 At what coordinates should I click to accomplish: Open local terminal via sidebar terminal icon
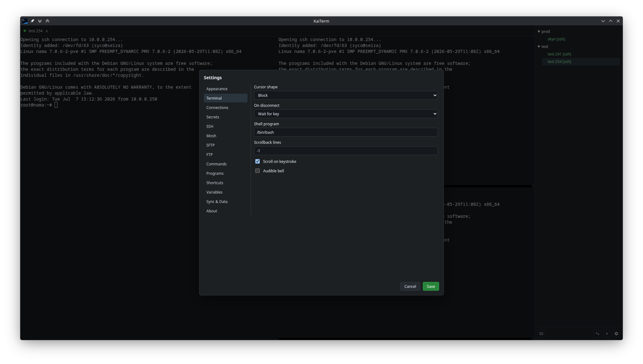pos(541,334)
